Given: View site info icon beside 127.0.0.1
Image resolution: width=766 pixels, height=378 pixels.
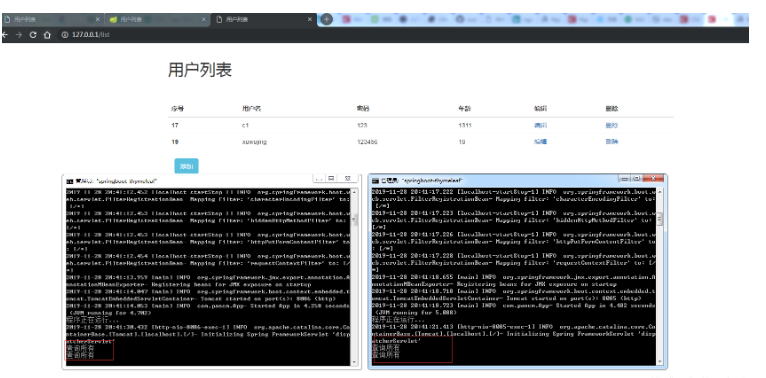Looking at the screenshot, I should pyautogui.click(x=64, y=35).
